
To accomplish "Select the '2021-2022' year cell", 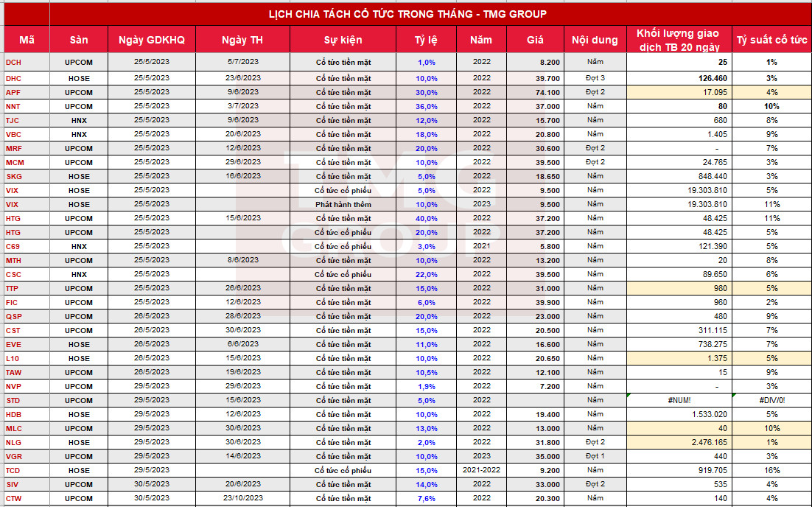I will (x=482, y=470).
